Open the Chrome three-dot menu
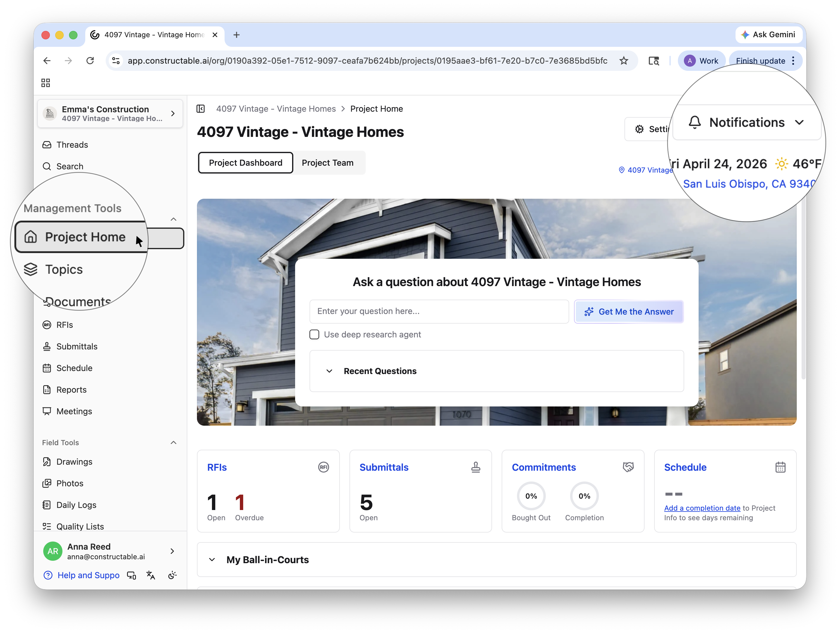 [x=793, y=61]
